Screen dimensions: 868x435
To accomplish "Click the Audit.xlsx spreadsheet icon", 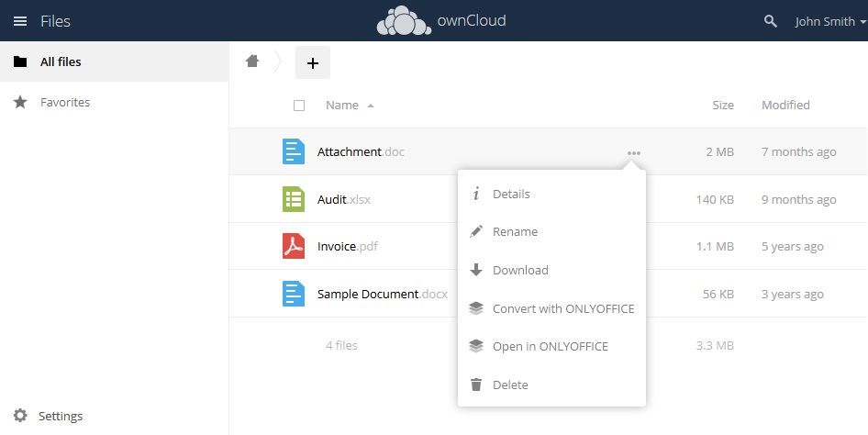I will pos(293,199).
